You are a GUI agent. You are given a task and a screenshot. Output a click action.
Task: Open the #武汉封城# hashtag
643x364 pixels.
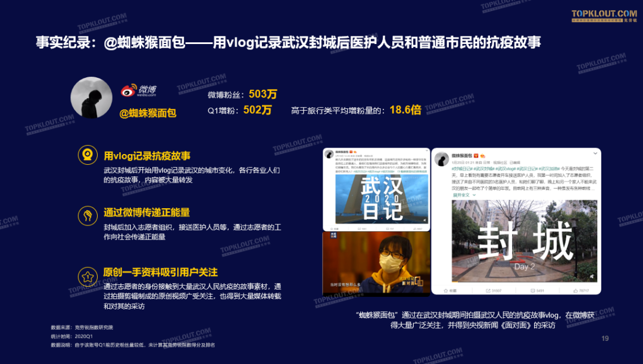coord(484,169)
